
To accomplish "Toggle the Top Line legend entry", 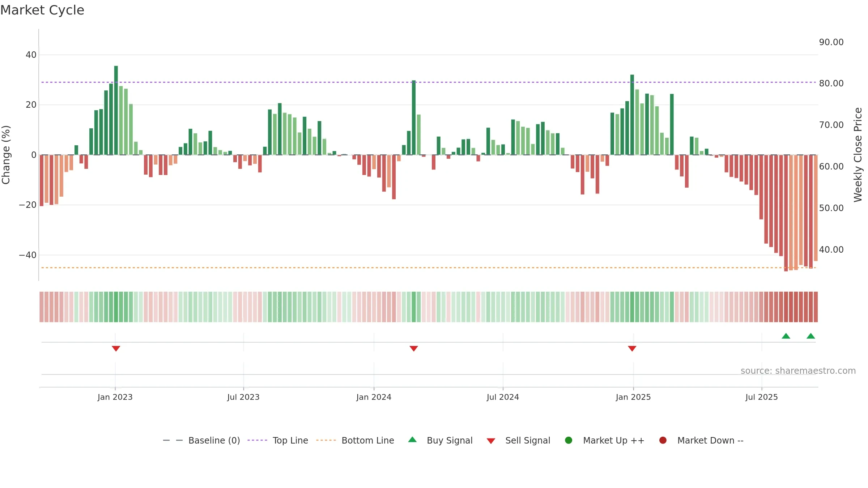I will pos(278,440).
